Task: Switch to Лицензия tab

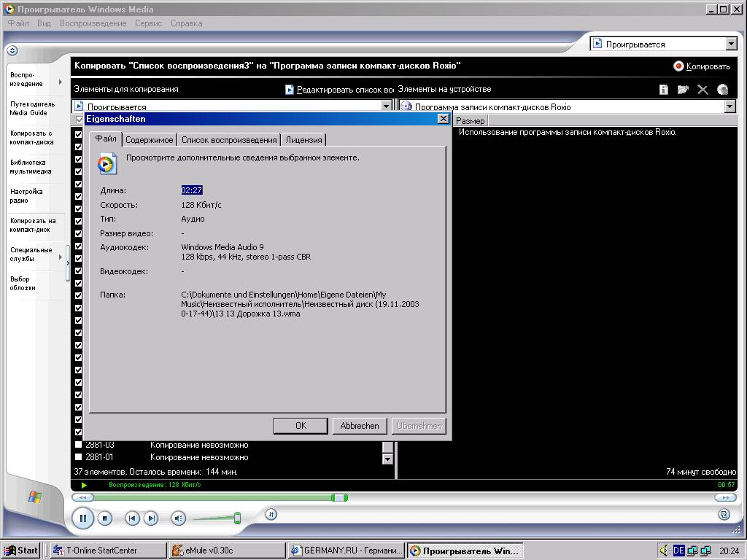Action: tap(304, 140)
